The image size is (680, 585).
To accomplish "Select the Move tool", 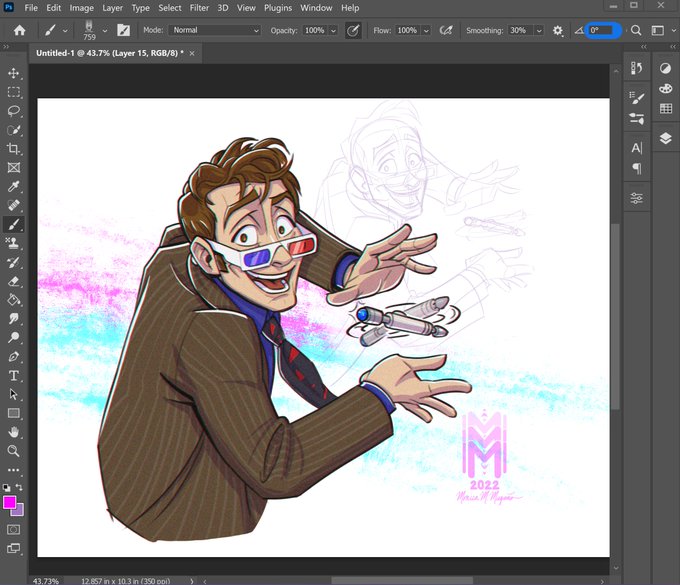I will coord(13,73).
